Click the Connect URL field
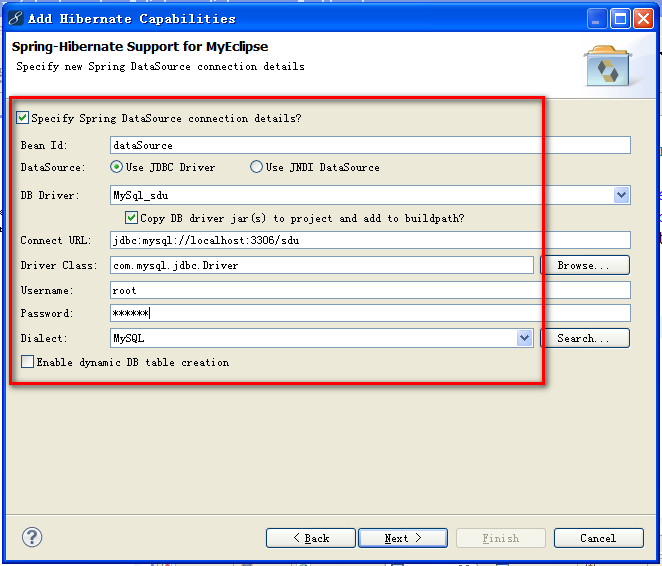This screenshot has height=566, width=662. point(370,240)
